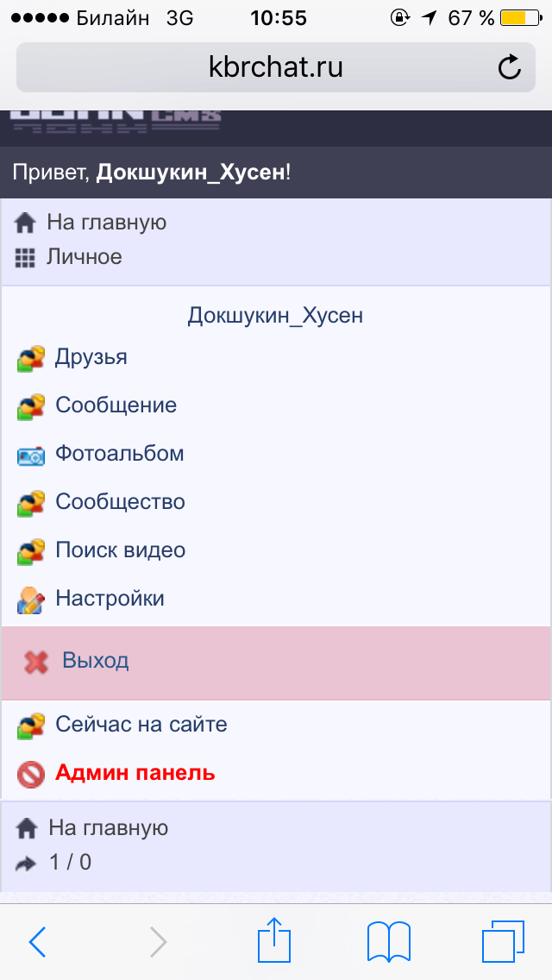The width and height of the screenshot is (552, 980).
Task: Select Поиск видео link
Action: pos(120,550)
